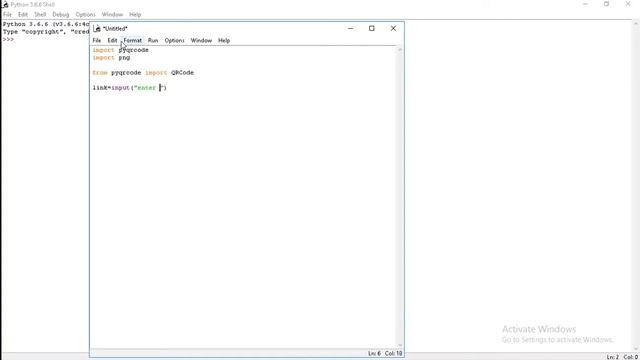Open Format menu in Untitled editor
Viewport: 640px width, 360px height.
133,40
